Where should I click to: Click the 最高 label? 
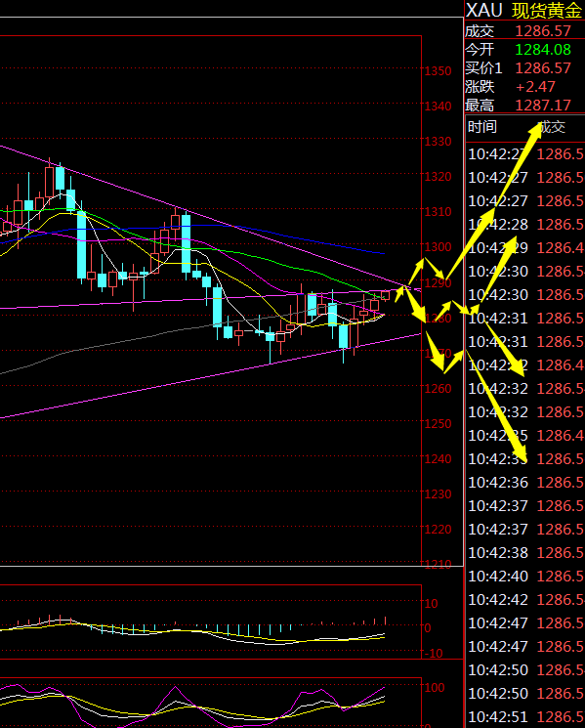(480, 106)
